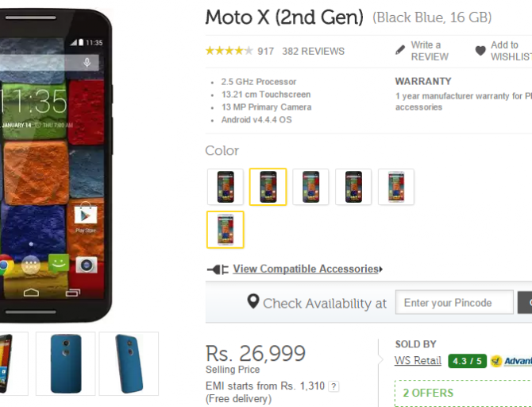Click the plug icon before View Compatible Accessories
The height and width of the screenshot is (407, 532).
(218, 269)
